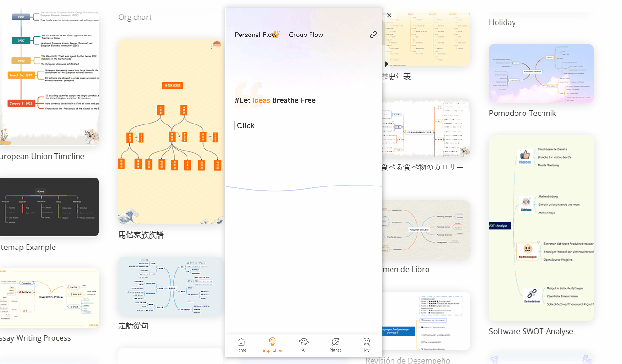Open the My profile section

pyautogui.click(x=366, y=345)
